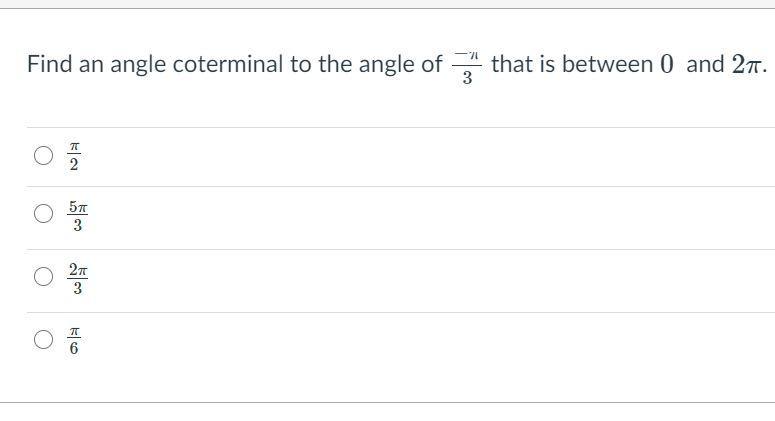Click the word 'angle' after 'Find an'
Image resolution: width=775 pixels, height=421 pixels.
tap(138, 65)
